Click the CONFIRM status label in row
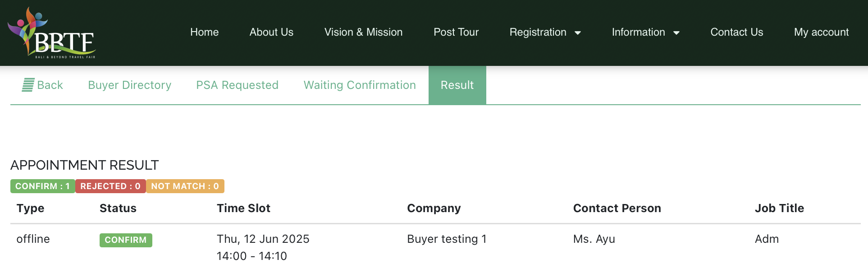 click(x=126, y=240)
